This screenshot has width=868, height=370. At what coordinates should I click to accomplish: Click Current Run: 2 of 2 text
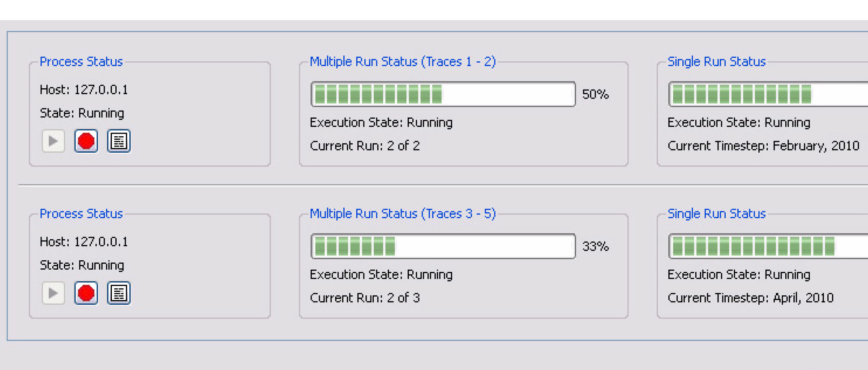[365, 146]
